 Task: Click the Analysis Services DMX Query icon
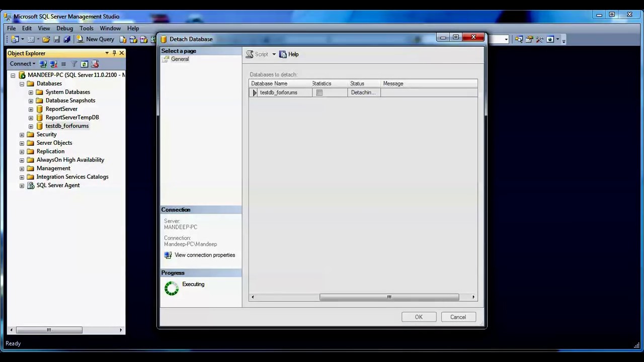tap(143, 39)
